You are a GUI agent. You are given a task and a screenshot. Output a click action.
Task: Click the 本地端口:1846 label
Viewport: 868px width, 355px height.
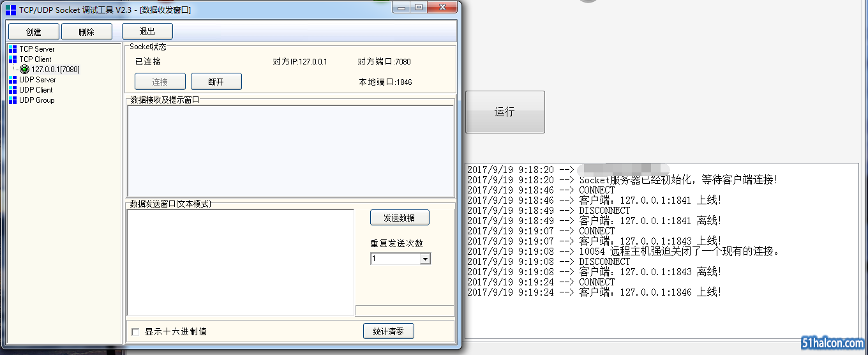pos(386,82)
